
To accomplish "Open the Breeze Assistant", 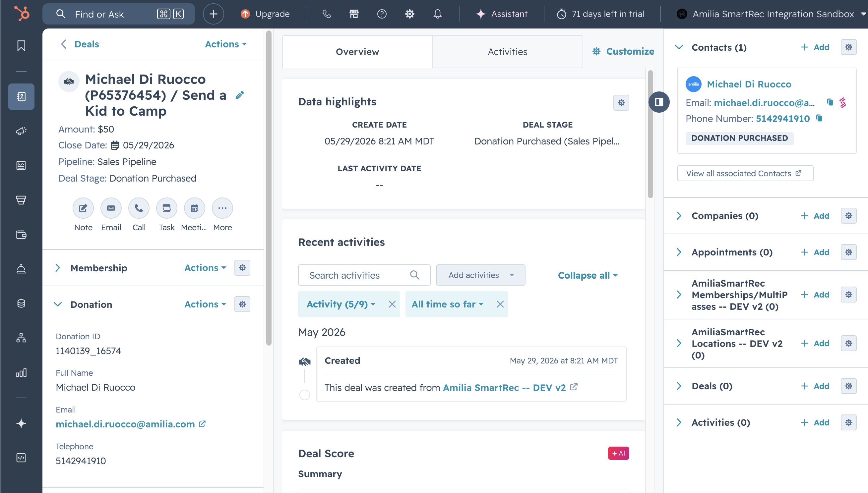I will (x=502, y=14).
